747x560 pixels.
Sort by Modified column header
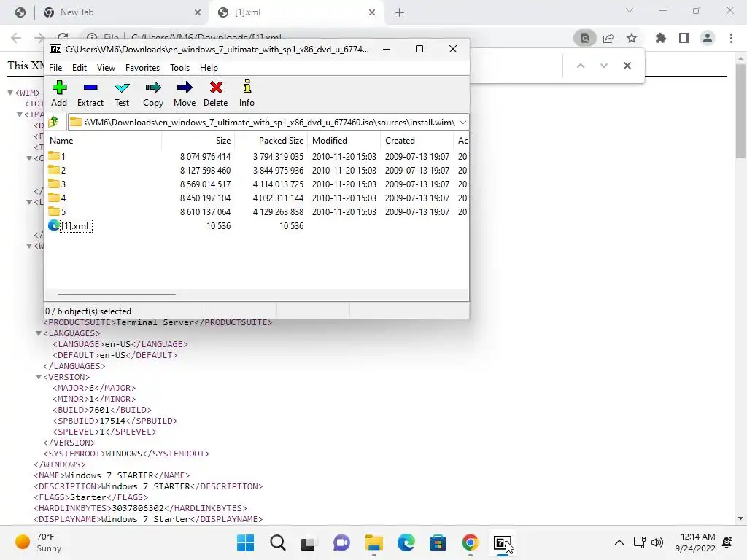point(344,141)
